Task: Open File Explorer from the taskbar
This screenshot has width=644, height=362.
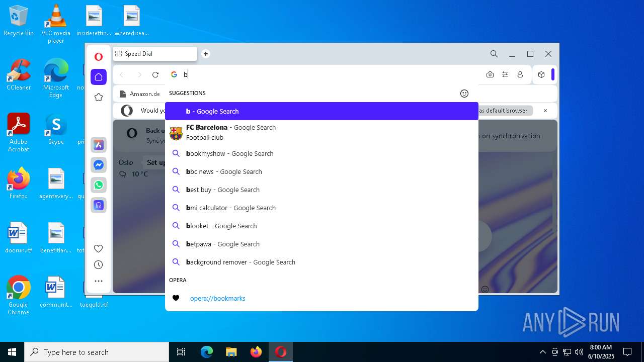Action: click(231, 352)
